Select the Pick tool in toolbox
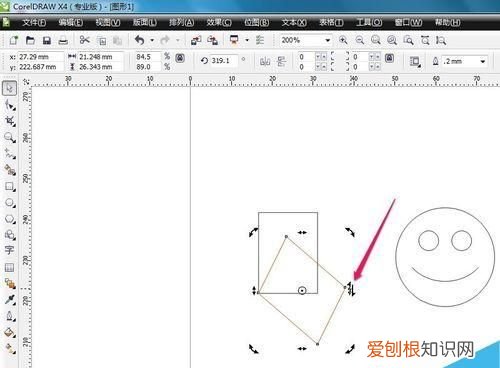The width and height of the screenshot is (500, 368). click(9, 88)
